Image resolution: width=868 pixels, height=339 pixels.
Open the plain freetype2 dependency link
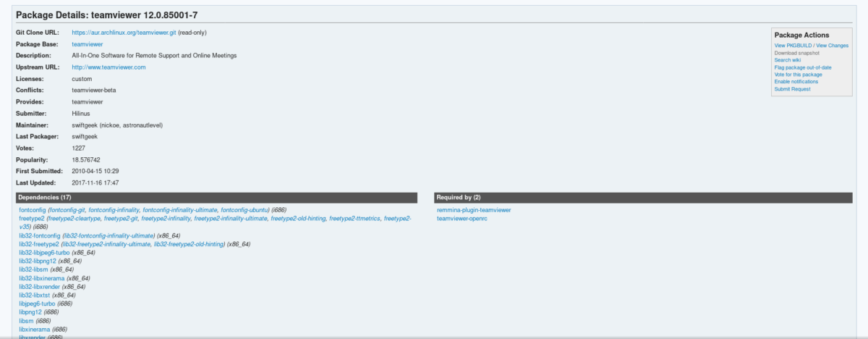(x=31, y=218)
